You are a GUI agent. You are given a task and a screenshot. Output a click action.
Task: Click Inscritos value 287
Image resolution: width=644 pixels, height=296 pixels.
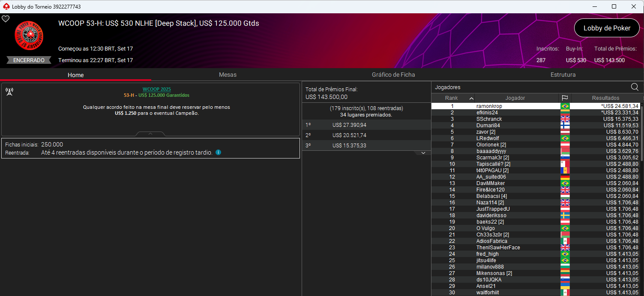(x=541, y=60)
